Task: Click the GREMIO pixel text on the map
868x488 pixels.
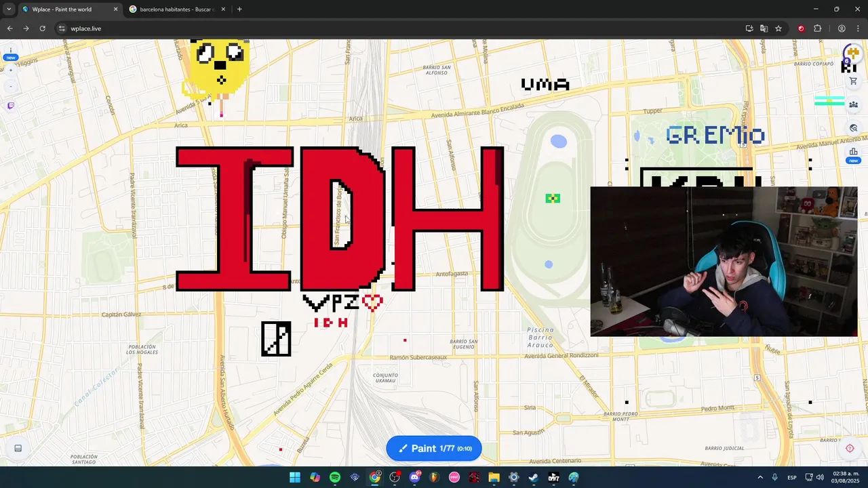Action: pyautogui.click(x=715, y=135)
